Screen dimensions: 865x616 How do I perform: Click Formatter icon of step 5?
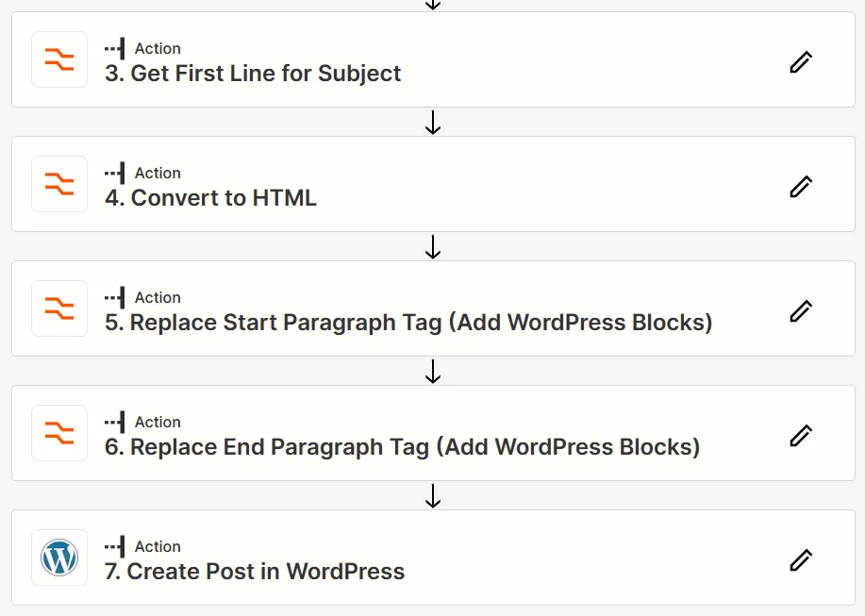[59, 308]
